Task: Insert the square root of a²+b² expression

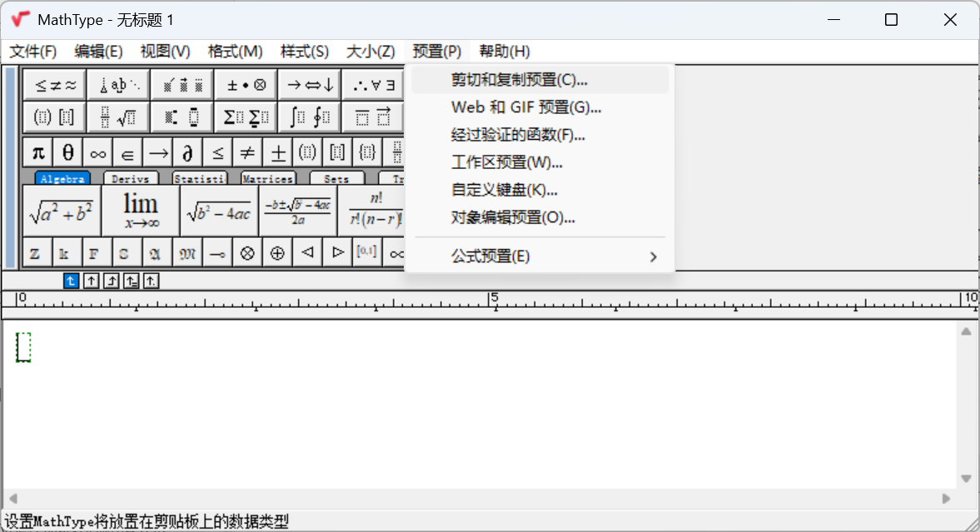Action: click(x=62, y=211)
